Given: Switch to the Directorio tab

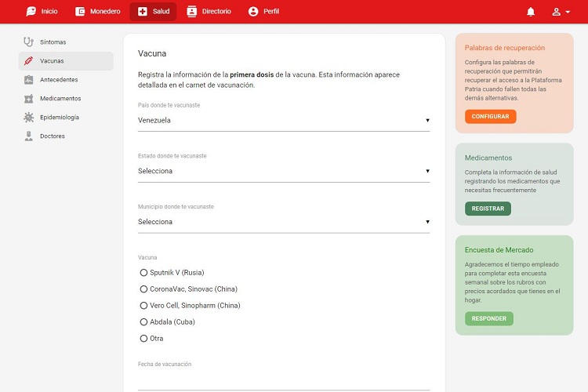Looking at the screenshot, I should click(209, 12).
